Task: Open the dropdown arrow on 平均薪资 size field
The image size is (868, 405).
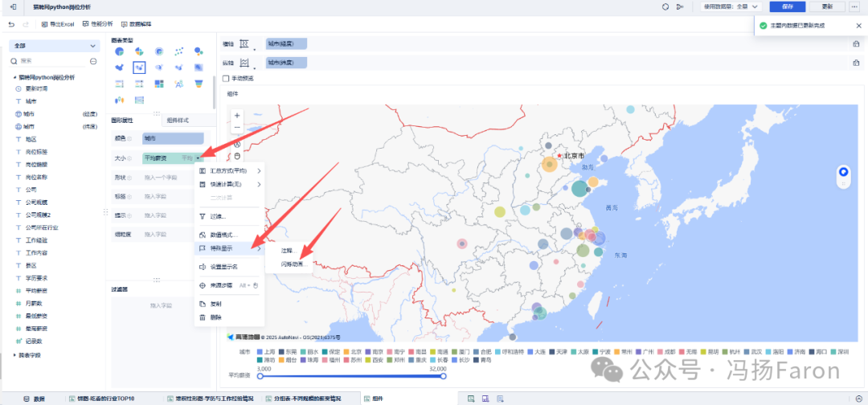Action: point(198,158)
